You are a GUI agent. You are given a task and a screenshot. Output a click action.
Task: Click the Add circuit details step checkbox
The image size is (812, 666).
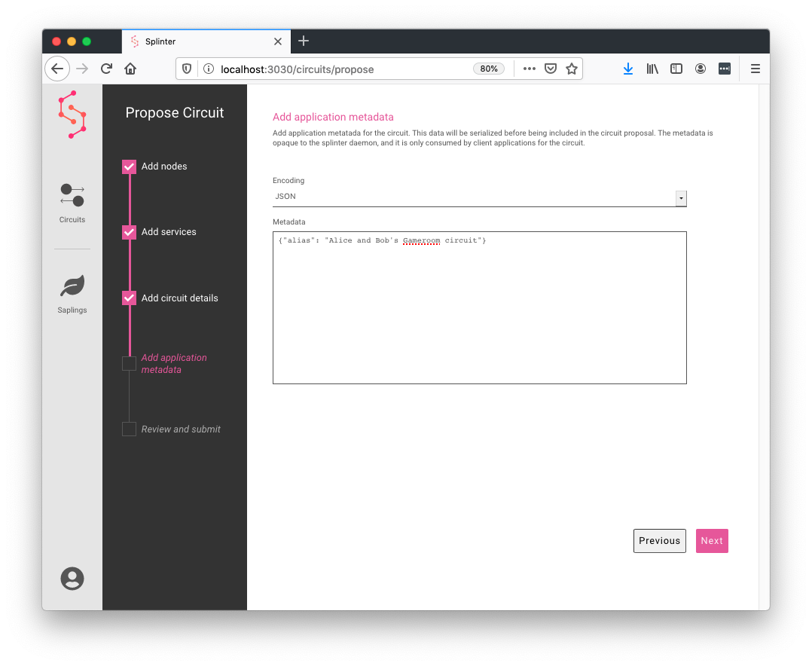[x=129, y=298]
